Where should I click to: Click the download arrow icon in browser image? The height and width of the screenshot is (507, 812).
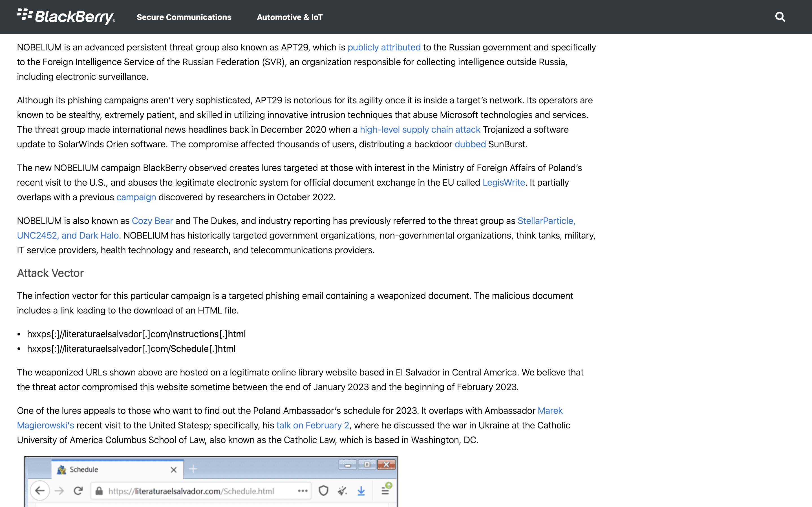point(361,491)
